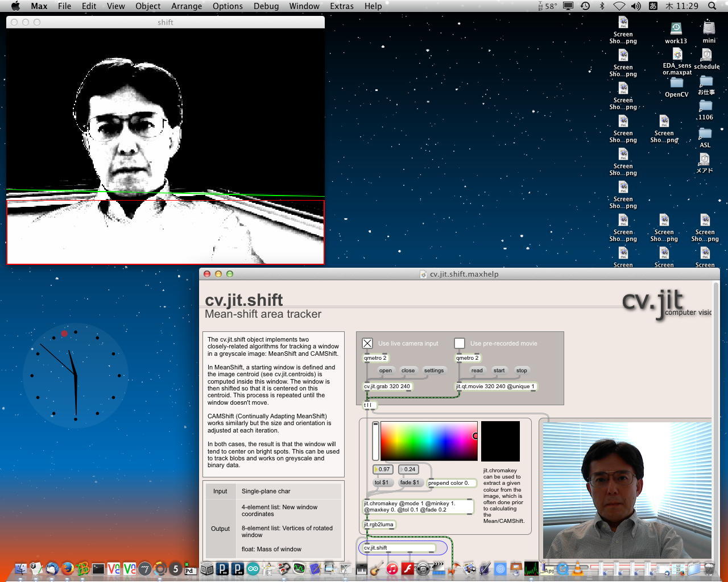Open the Arrange menu
The height and width of the screenshot is (582, 728).
[187, 6]
